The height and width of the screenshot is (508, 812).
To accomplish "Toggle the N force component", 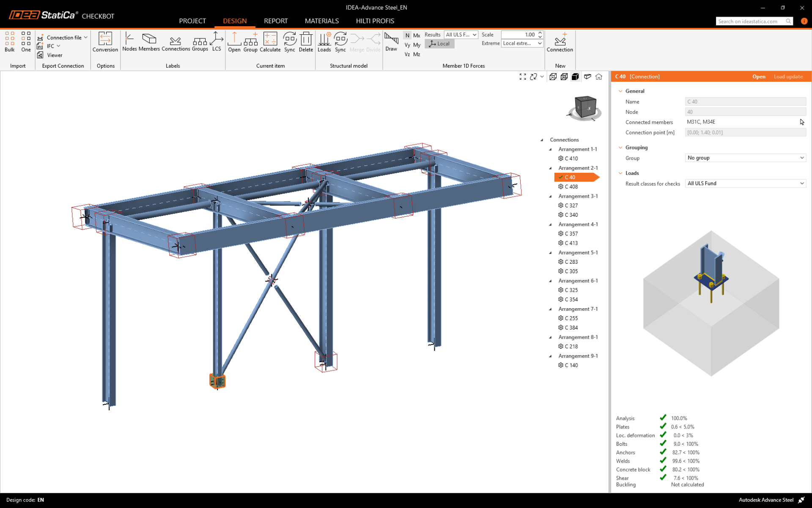I will coord(407,35).
